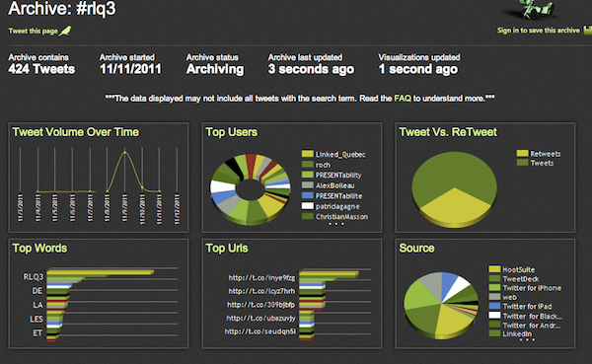Click the PRESENTabilite legend swatch
The height and width of the screenshot is (364, 592).
click(308, 195)
